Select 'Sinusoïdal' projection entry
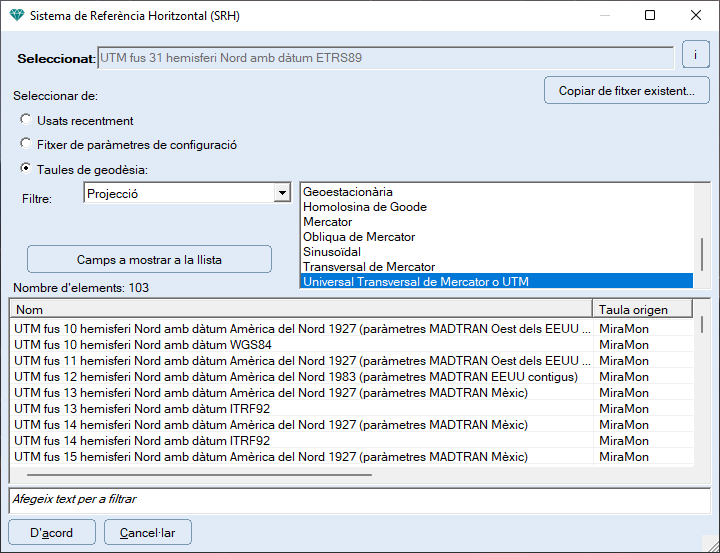This screenshot has height=553, width=720. pos(496,252)
